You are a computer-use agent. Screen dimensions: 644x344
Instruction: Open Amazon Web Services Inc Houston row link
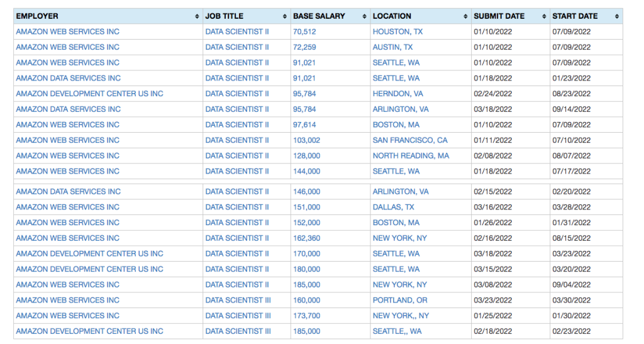(x=68, y=31)
